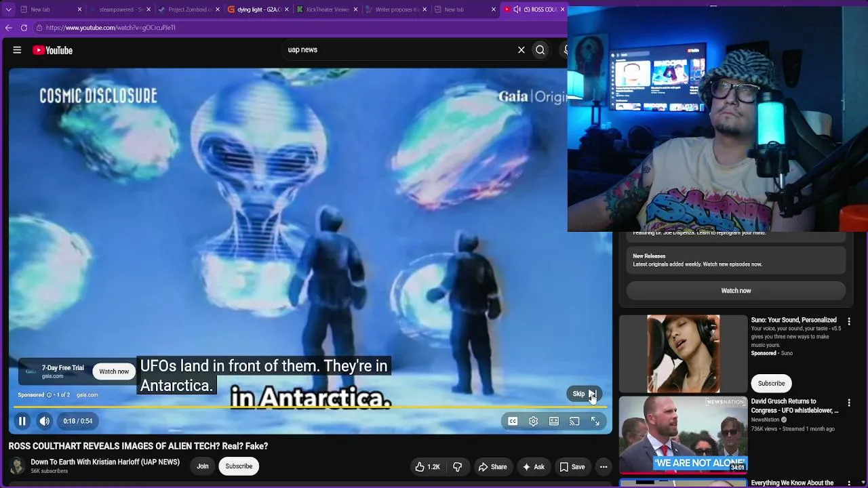Image resolution: width=868 pixels, height=488 pixels.
Task: Enter full screen mode
Action: [x=595, y=421]
